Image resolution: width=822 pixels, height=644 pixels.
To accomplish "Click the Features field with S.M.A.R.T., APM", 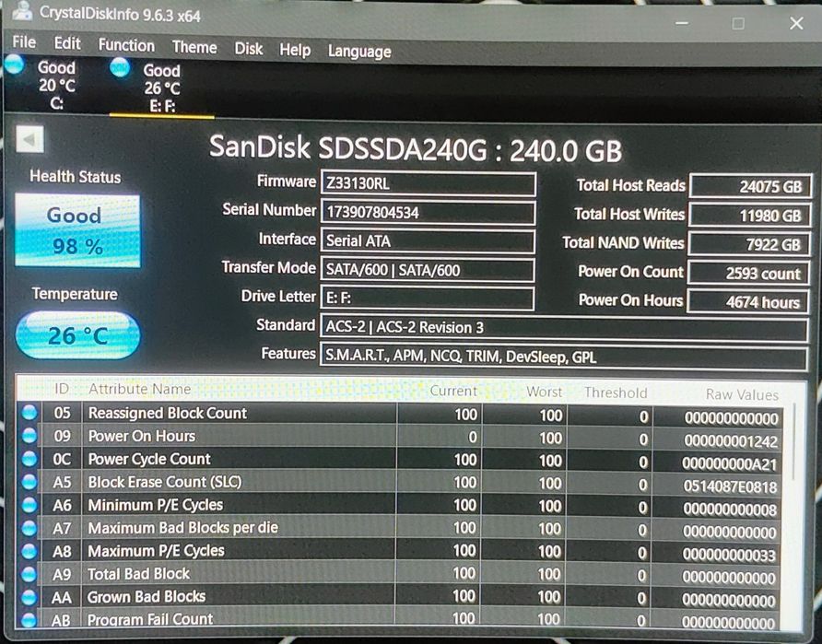I will (564, 357).
